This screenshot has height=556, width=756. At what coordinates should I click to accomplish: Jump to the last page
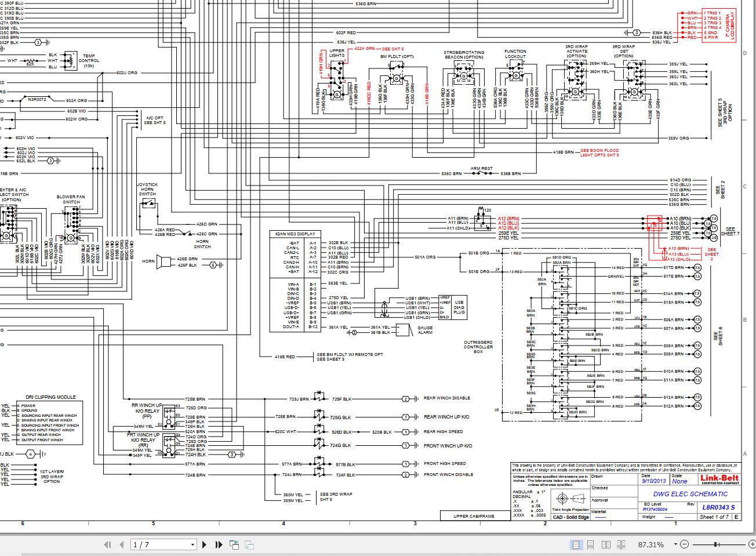click(218, 544)
